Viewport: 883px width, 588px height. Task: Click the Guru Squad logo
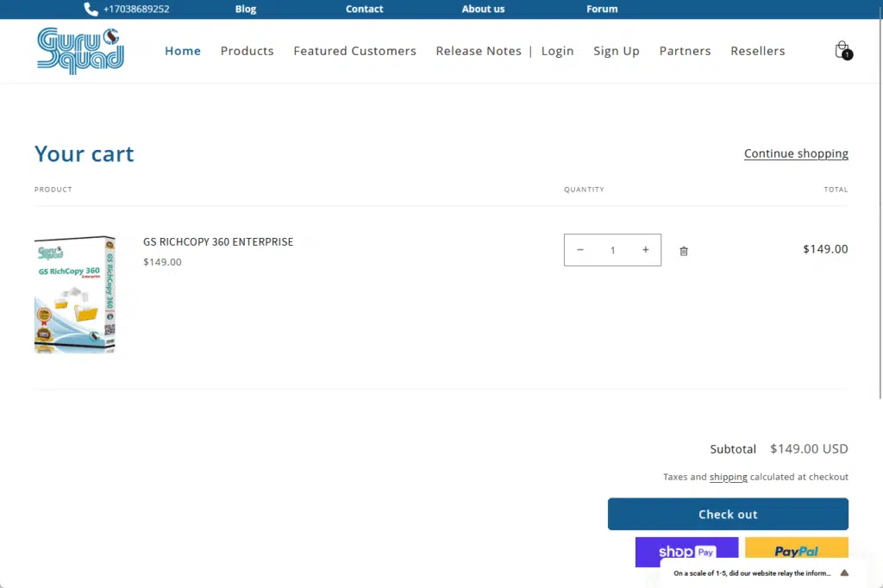tap(80, 51)
